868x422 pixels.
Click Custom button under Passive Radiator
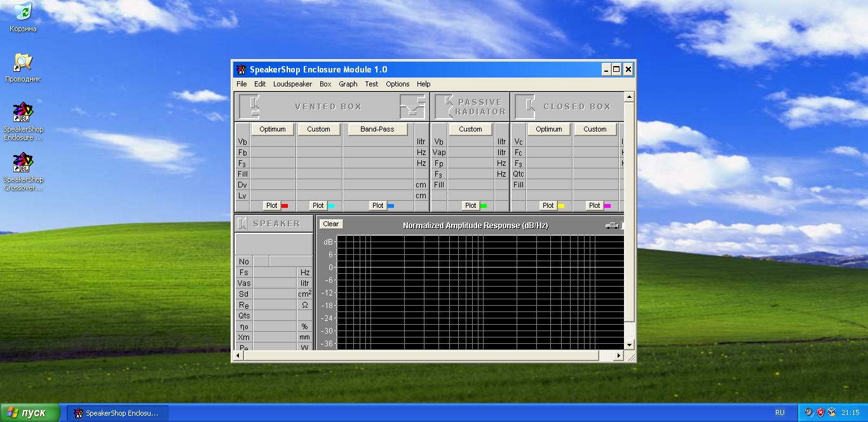(x=470, y=129)
